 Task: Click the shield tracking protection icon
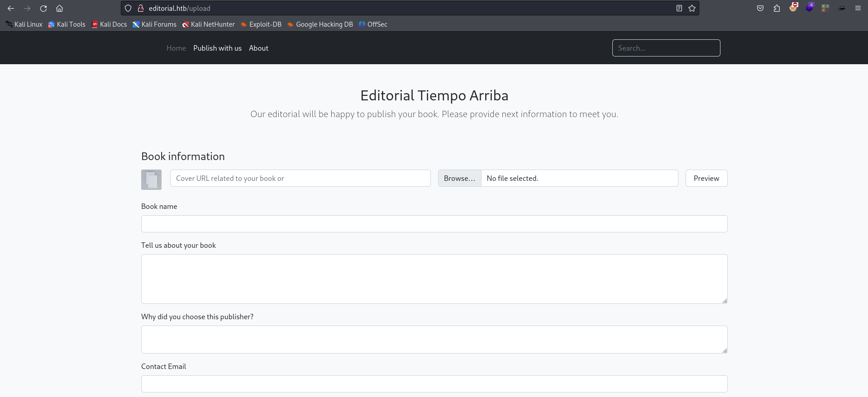coord(128,8)
